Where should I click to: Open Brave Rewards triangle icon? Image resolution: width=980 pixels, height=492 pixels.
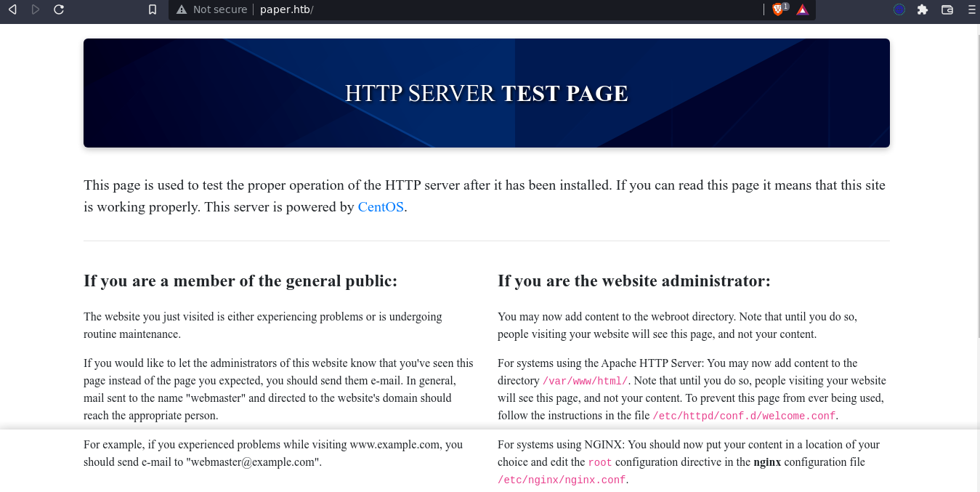802,9
